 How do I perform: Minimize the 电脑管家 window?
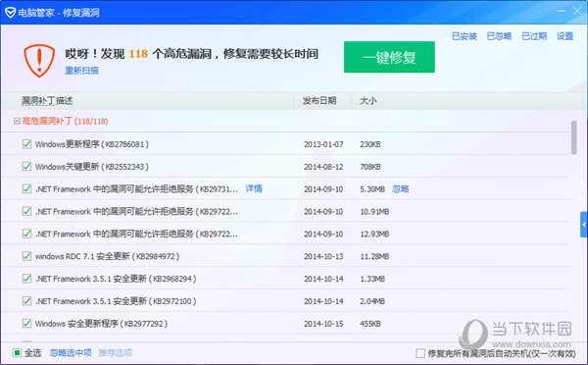point(562,11)
